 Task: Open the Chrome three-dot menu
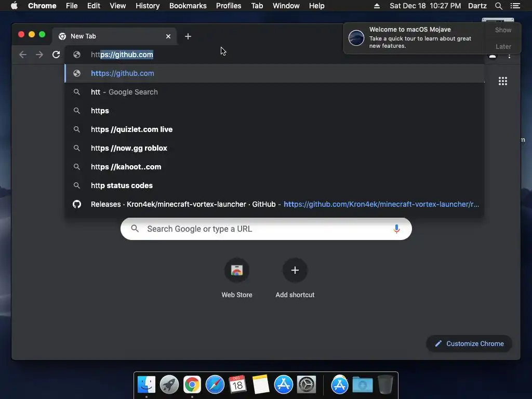(x=509, y=56)
